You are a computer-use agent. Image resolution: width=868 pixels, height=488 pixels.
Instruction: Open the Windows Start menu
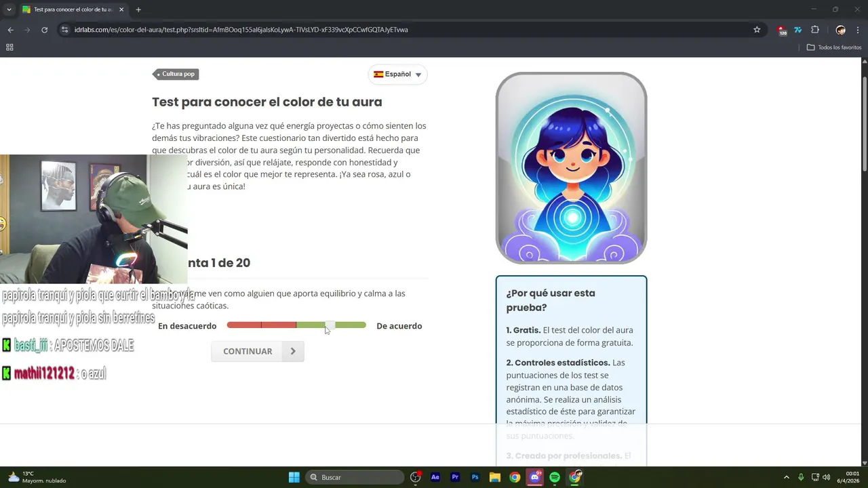pos(294,477)
